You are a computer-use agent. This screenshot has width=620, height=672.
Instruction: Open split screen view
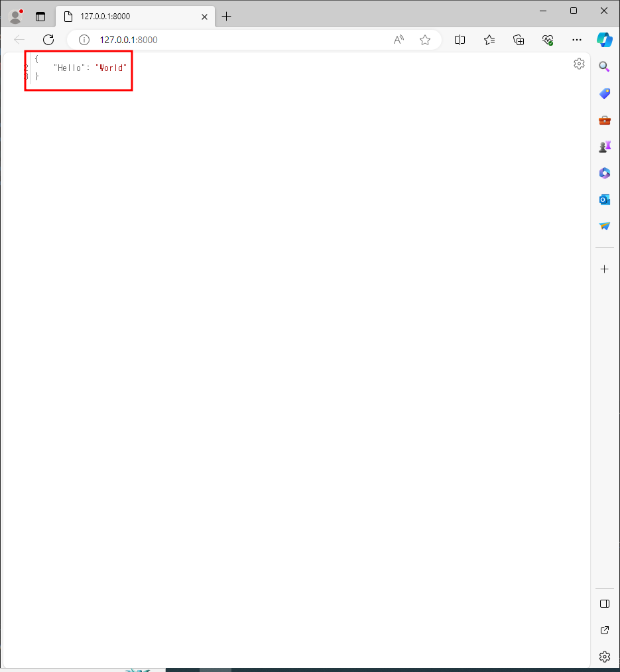460,40
